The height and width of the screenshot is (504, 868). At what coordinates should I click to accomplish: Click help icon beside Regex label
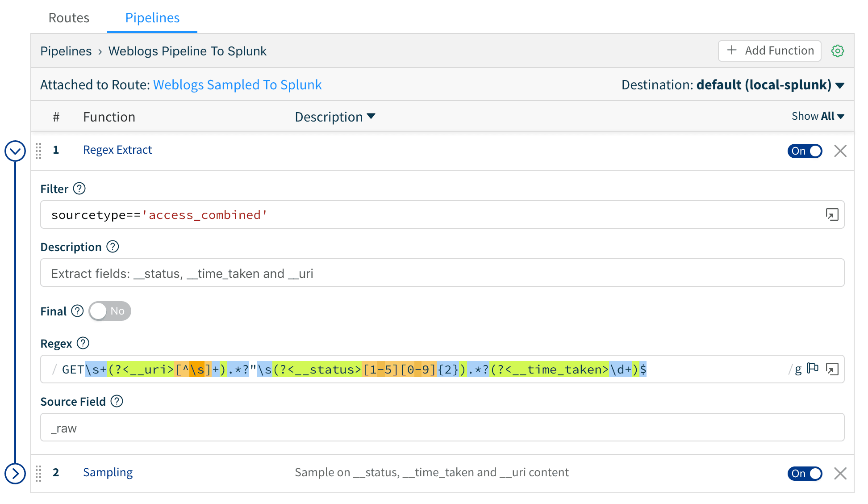(83, 343)
